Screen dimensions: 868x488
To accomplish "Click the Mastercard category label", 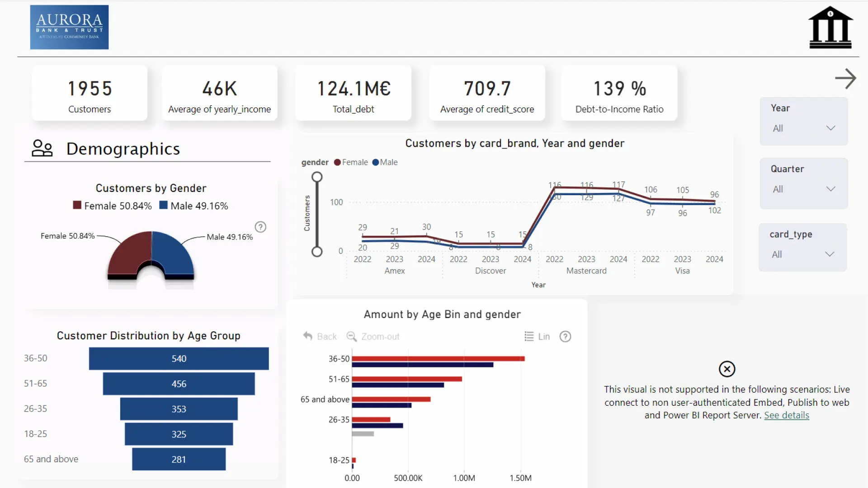I will 586,271.
